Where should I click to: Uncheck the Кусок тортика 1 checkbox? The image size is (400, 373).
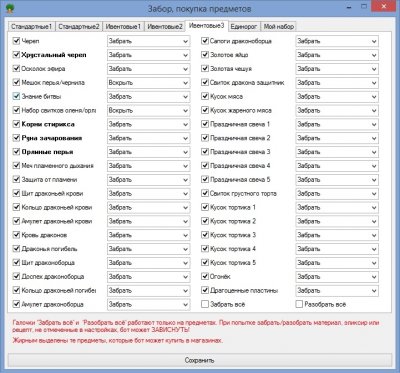tap(205, 207)
